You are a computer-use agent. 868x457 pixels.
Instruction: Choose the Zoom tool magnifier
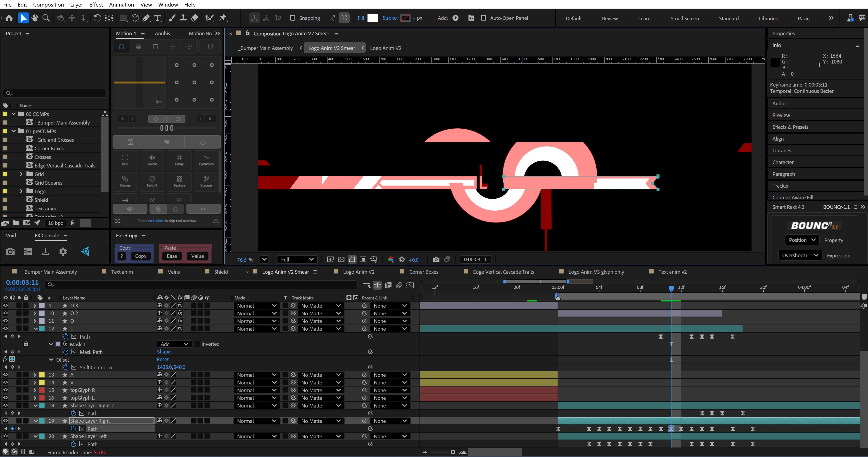click(x=46, y=18)
